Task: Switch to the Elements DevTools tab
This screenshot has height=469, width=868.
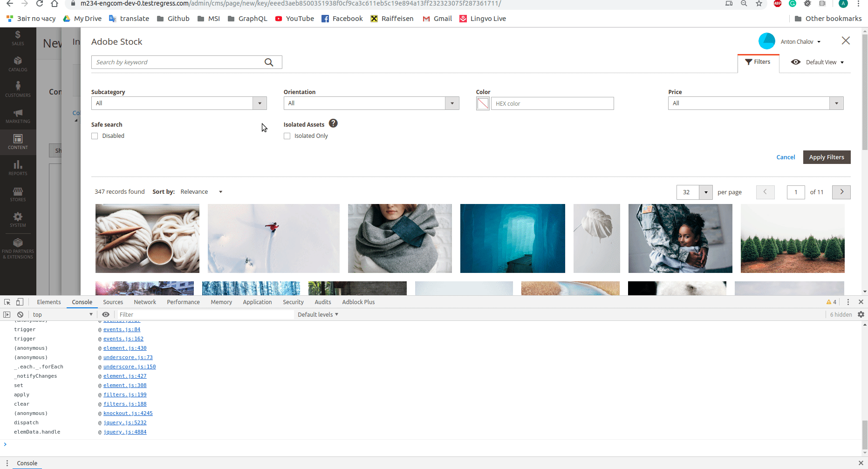Action: pos(49,302)
